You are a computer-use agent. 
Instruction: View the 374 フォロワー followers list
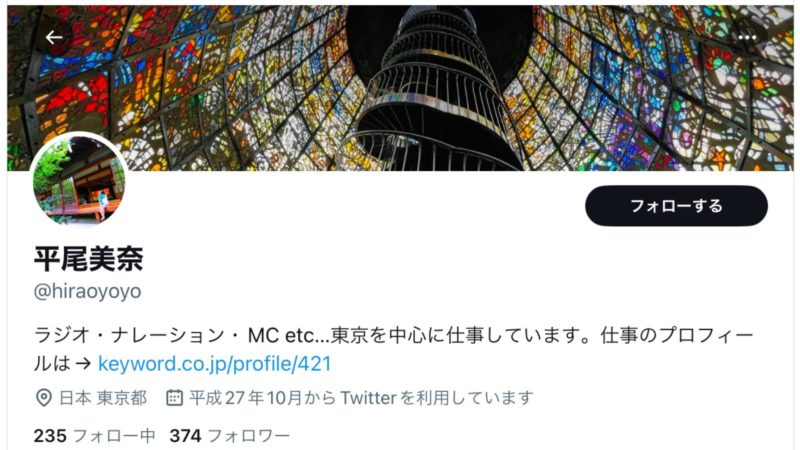[230, 436]
